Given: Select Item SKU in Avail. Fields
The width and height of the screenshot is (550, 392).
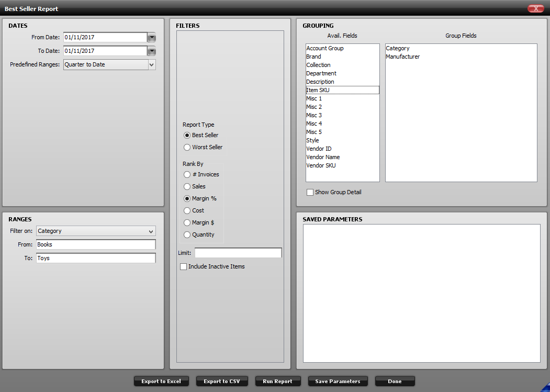Looking at the screenshot, I should tap(342, 90).
